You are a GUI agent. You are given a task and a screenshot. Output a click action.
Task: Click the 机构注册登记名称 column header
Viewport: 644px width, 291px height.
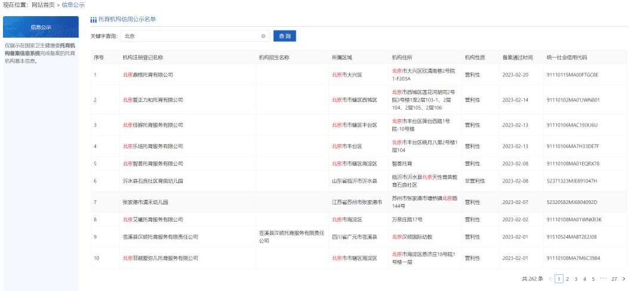(143, 58)
